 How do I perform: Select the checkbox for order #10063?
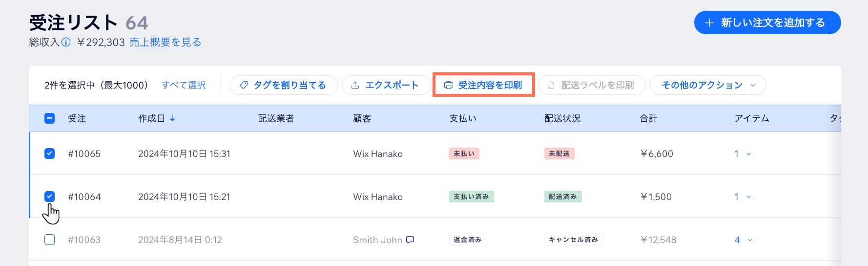pos(49,240)
